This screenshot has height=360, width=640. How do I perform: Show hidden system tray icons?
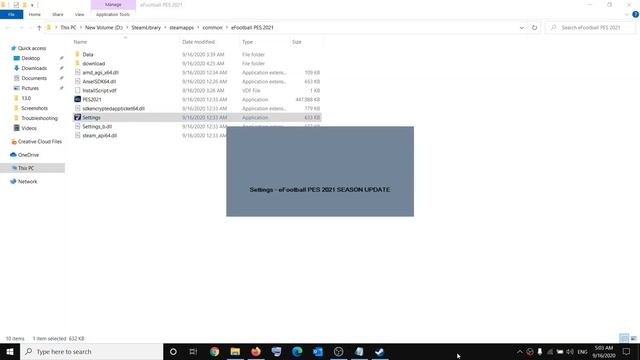[x=520, y=351]
